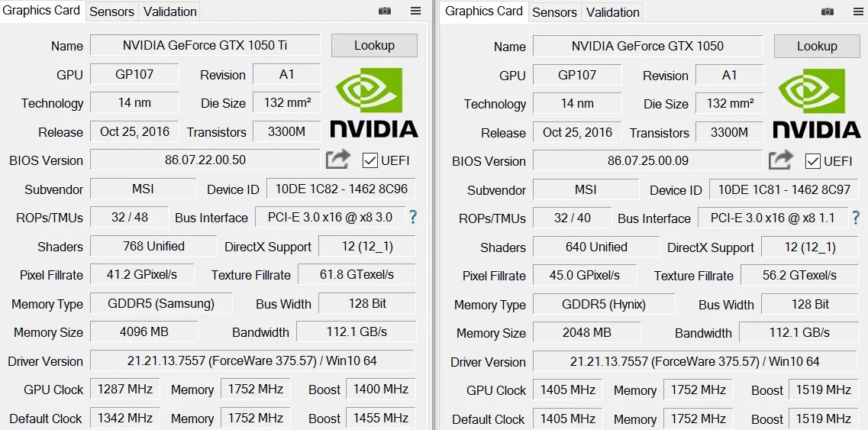The width and height of the screenshot is (868, 430).
Task: Click Lookup next to the GTX 1050 name
Action: point(817,46)
